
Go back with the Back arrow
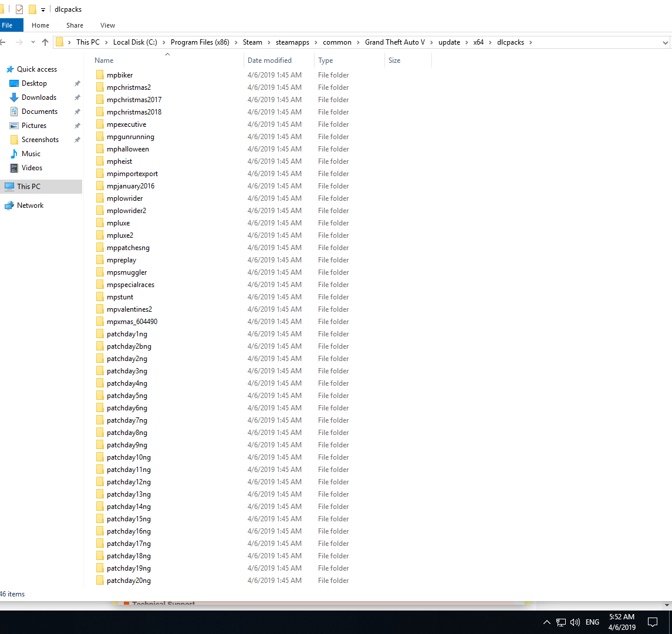(3, 42)
